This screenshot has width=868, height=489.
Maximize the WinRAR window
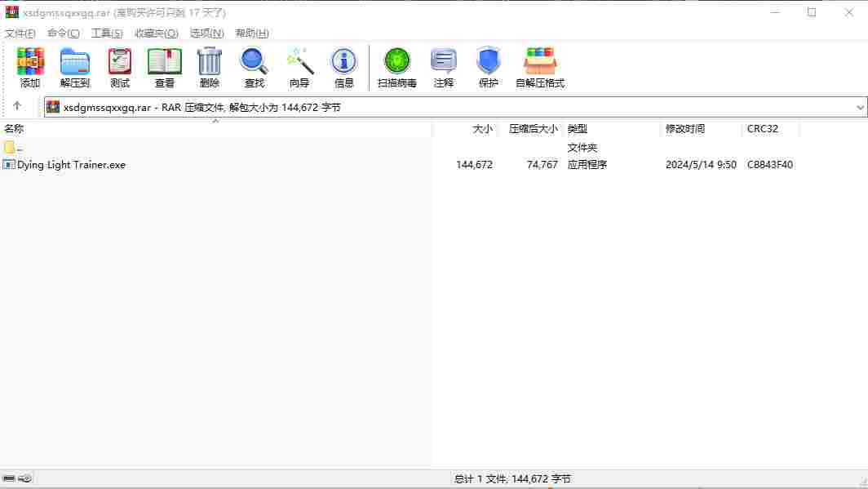(x=812, y=12)
